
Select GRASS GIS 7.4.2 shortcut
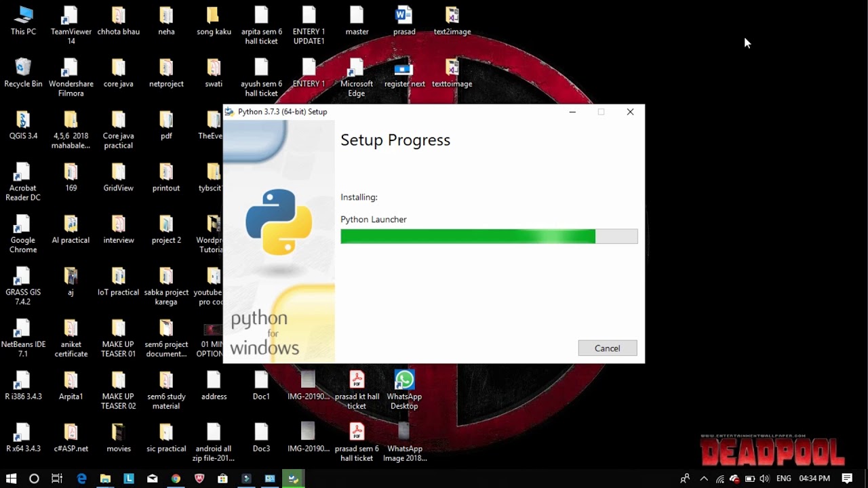(x=23, y=286)
